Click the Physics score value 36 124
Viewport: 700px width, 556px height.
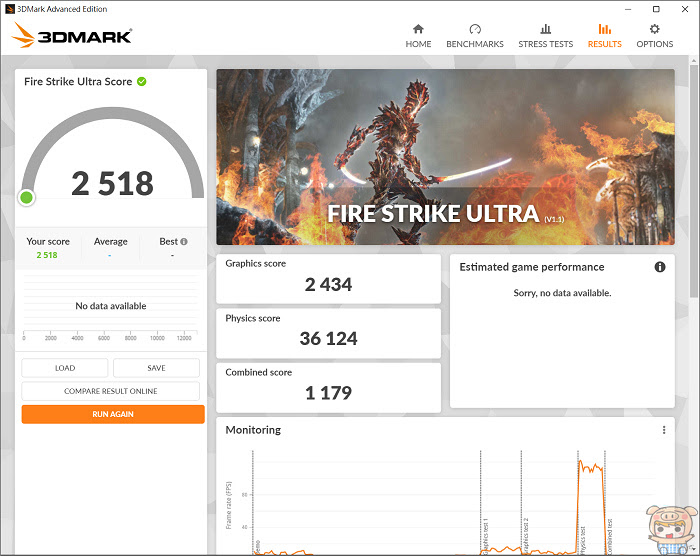pos(328,339)
